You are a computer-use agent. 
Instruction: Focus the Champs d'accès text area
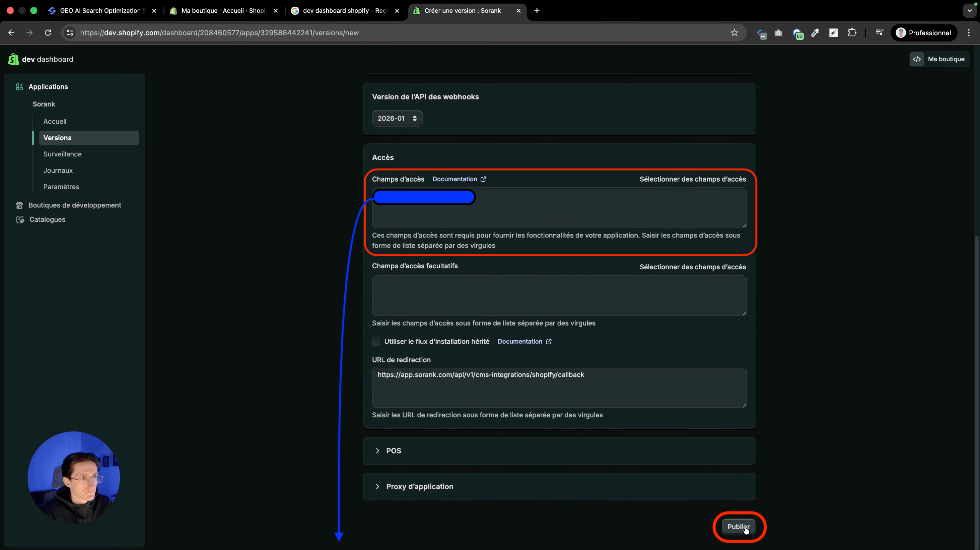point(559,208)
